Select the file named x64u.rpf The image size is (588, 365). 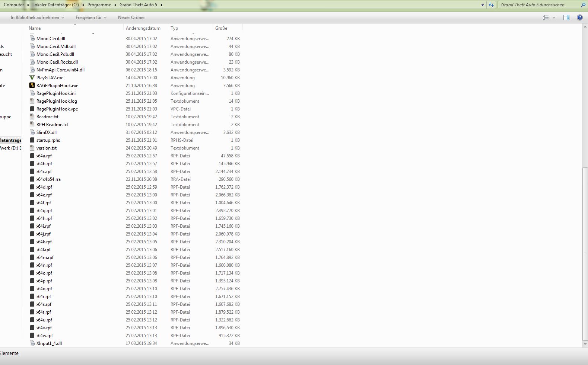click(44, 320)
